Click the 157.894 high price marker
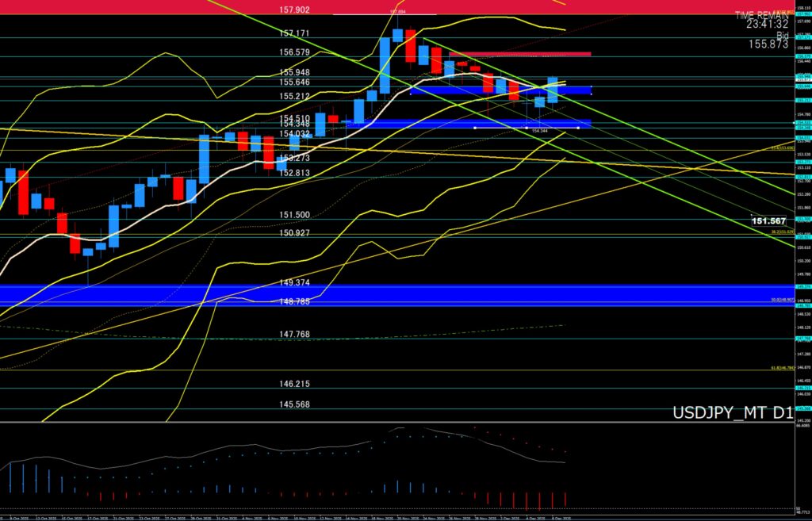 402,12
